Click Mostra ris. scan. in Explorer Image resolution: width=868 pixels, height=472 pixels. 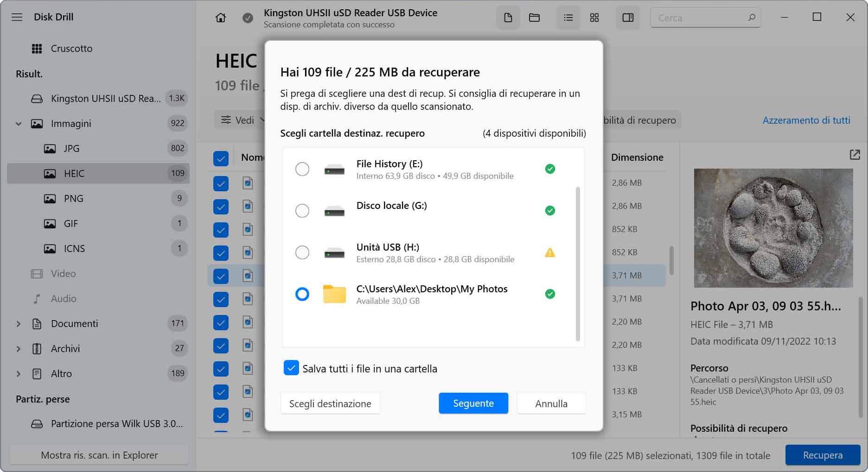pos(99,455)
